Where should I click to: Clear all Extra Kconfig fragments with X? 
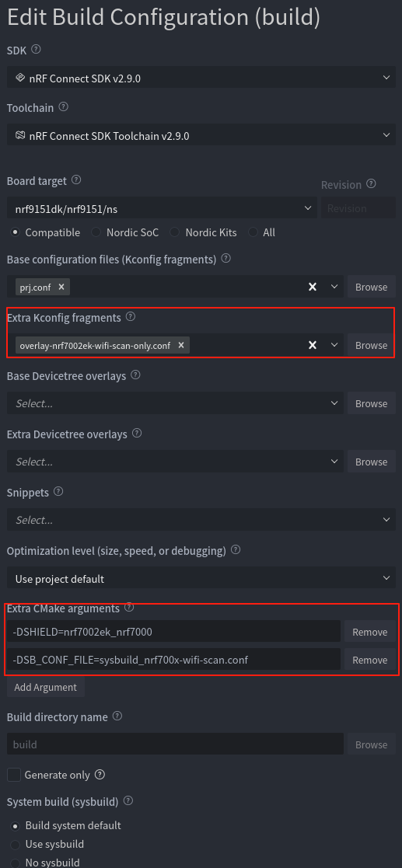click(x=313, y=345)
